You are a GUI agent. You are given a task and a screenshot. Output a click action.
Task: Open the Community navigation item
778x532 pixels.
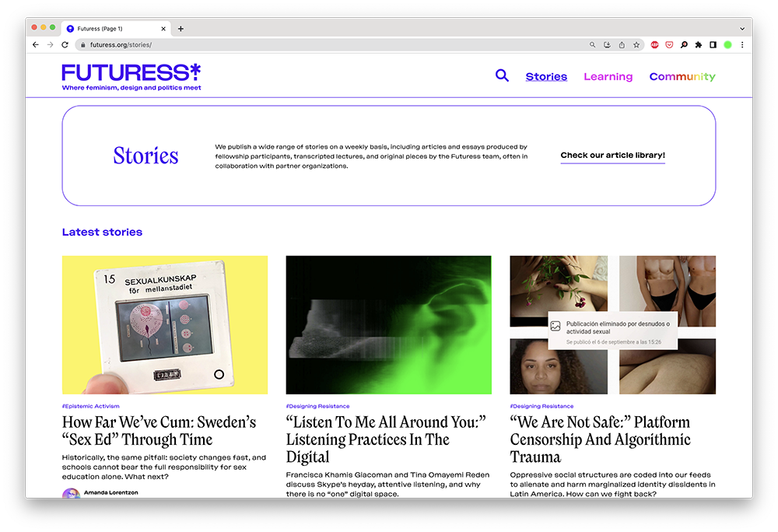click(682, 76)
